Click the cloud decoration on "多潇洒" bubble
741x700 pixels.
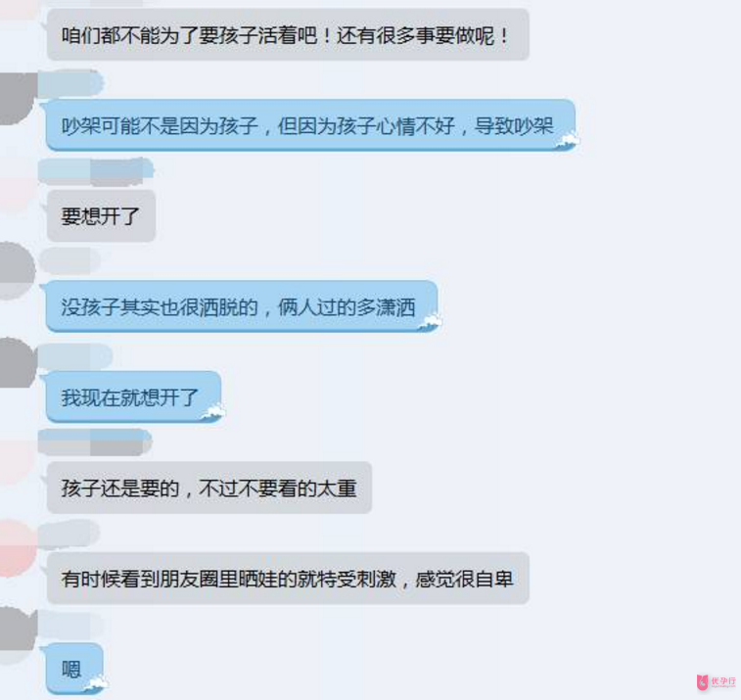(x=430, y=322)
